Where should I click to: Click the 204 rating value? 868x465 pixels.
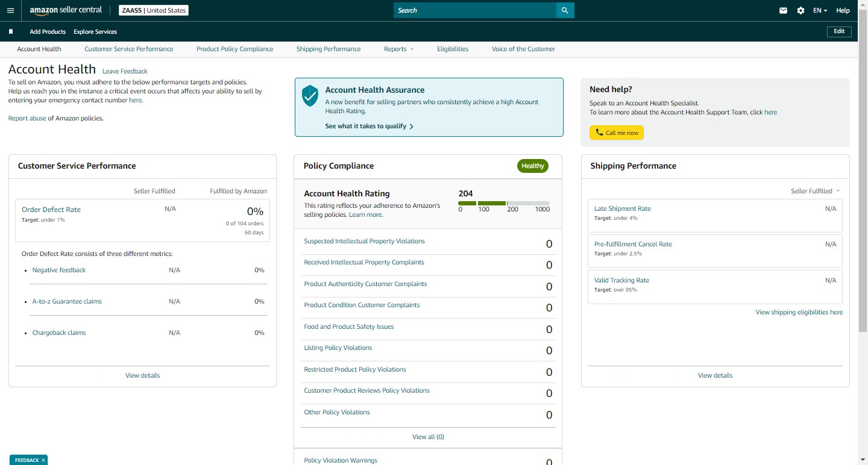click(465, 193)
